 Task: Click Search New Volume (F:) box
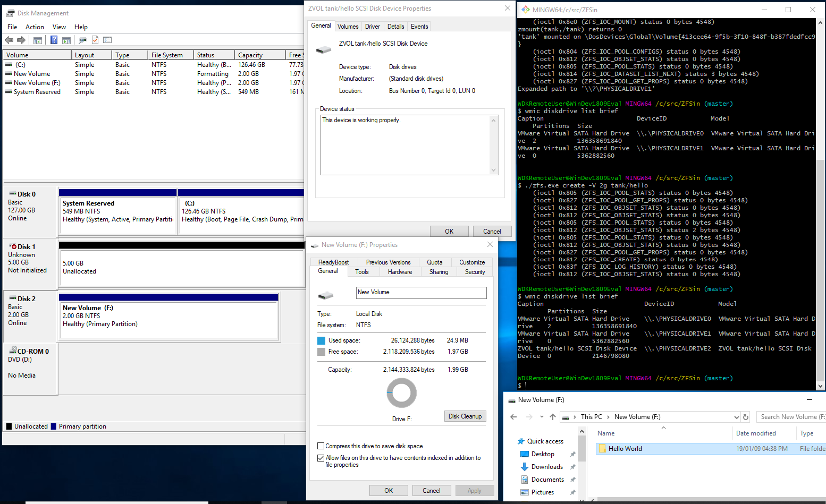(792, 417)
